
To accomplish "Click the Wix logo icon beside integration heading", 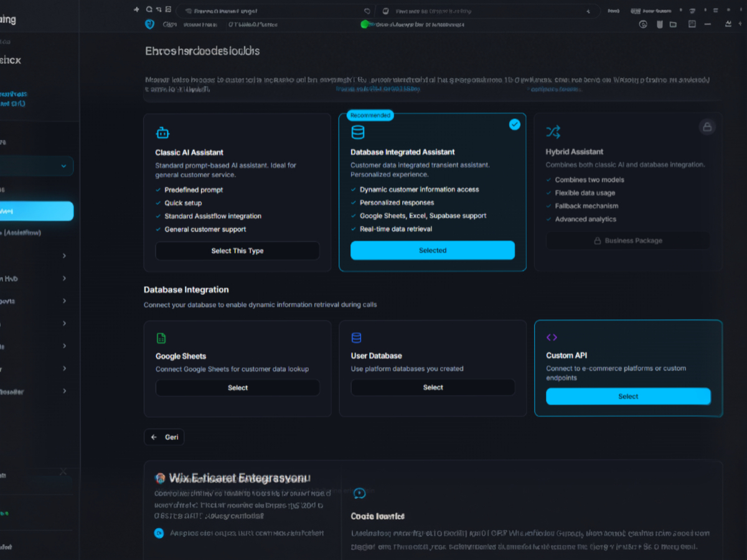I will point(160,478).
